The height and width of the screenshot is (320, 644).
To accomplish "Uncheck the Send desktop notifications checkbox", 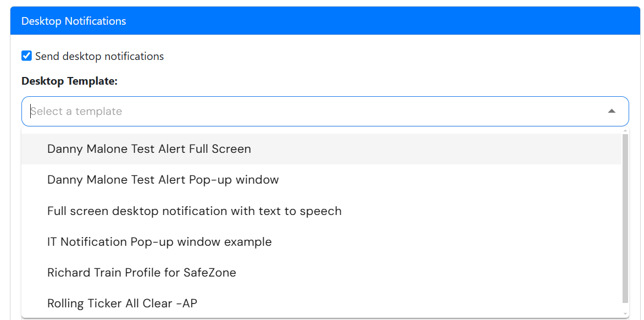I will click(27, 56).
